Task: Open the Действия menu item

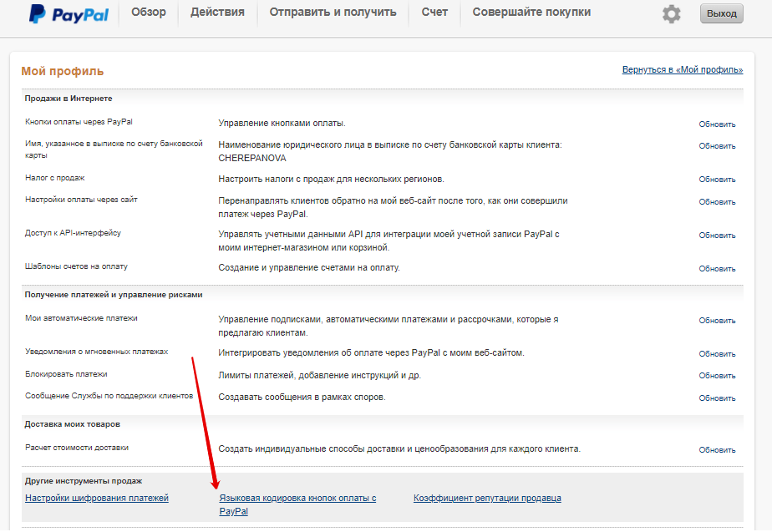Action: pos(217,13)
